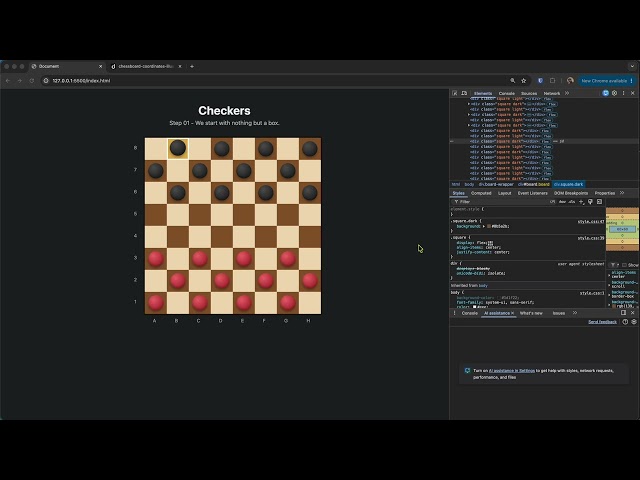Open the Properties tab
The width and height of the screenshot is (640, 480).
pyautogui.click(x=604, y=193)
